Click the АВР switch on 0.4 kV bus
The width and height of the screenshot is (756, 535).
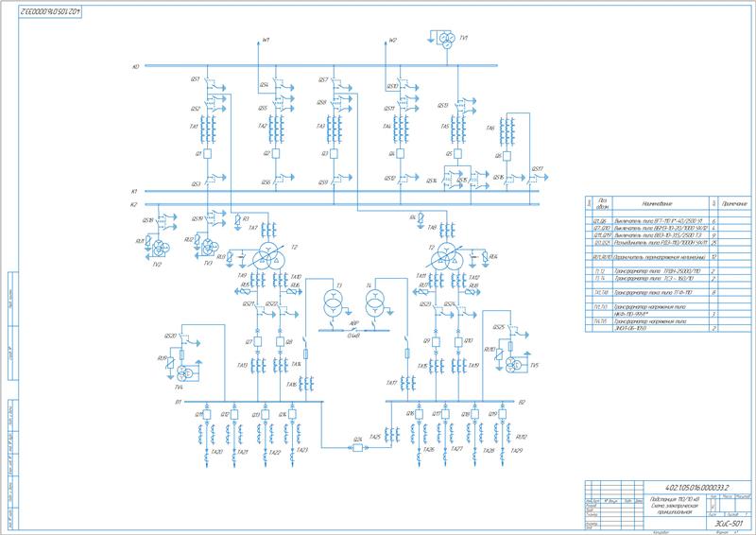point(353,330)
